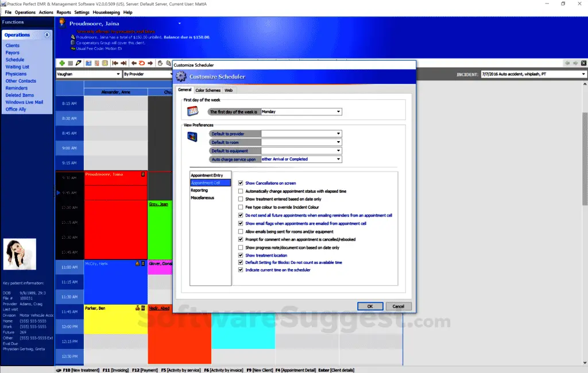Enable Show treatment entered based on date only
The image size is (588, 373).
241,199
